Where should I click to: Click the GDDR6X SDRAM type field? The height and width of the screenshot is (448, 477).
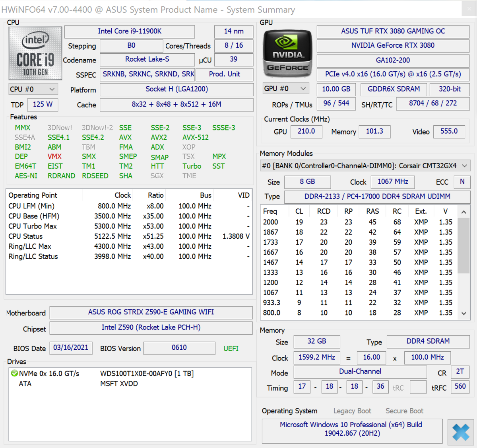click(394, 89)
